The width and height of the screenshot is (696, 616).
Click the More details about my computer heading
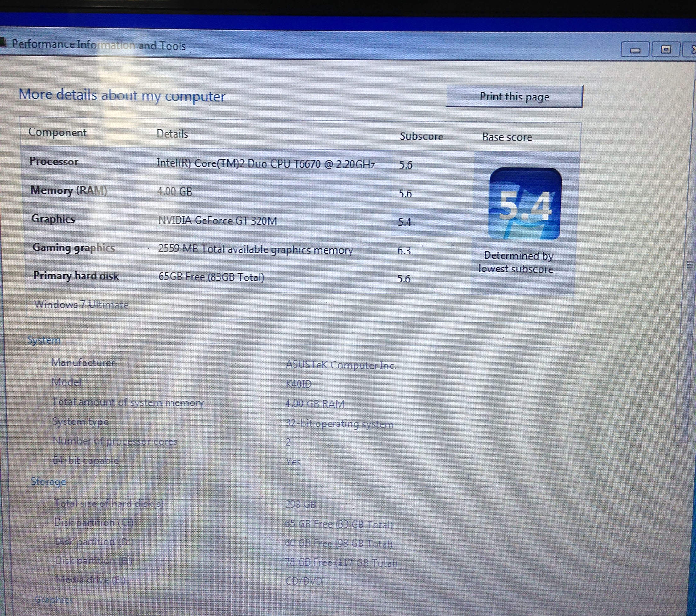122,96
